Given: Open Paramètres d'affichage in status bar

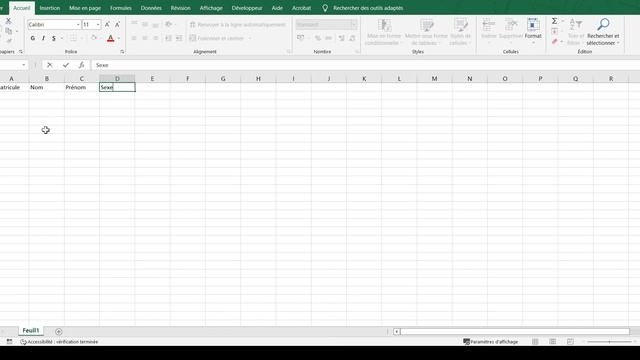Looking at the screenshot, I should point(491,342).
